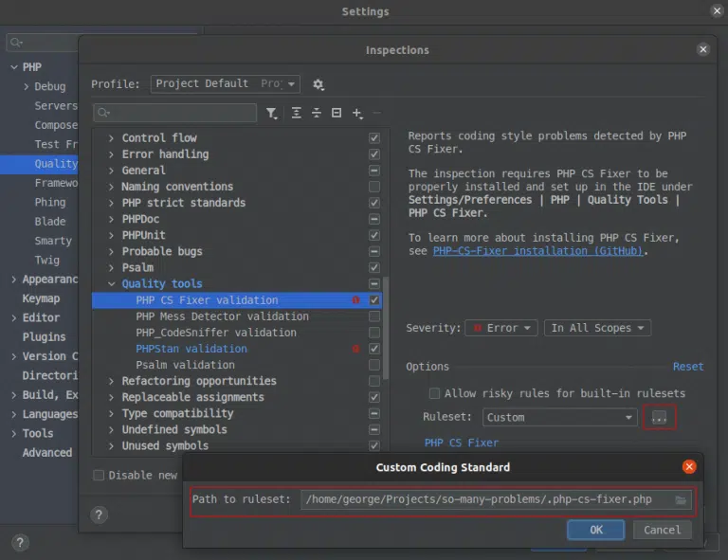Click the error severity icon on PHP CS Fixer row

355,299
